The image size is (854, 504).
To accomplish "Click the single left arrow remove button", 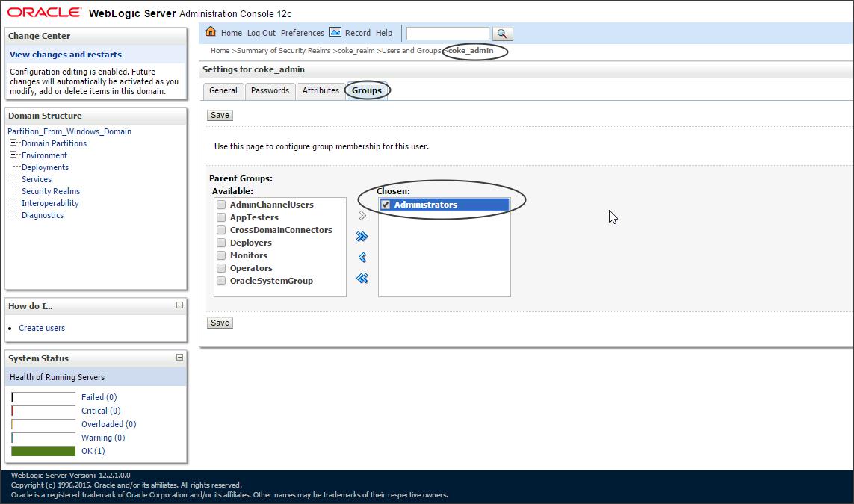I will (x=362, y=258).
